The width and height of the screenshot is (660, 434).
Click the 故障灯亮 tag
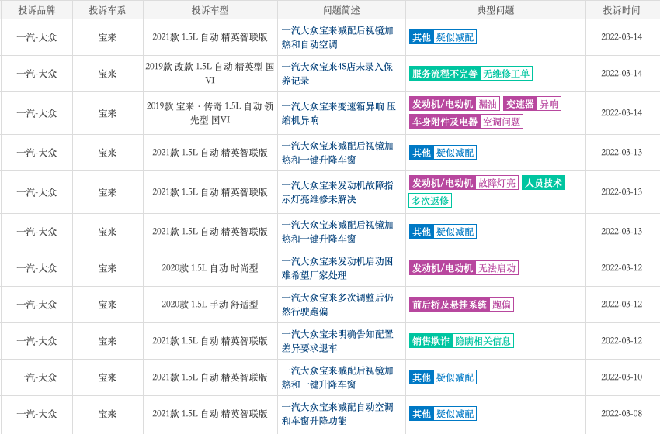tap(497, 183)
